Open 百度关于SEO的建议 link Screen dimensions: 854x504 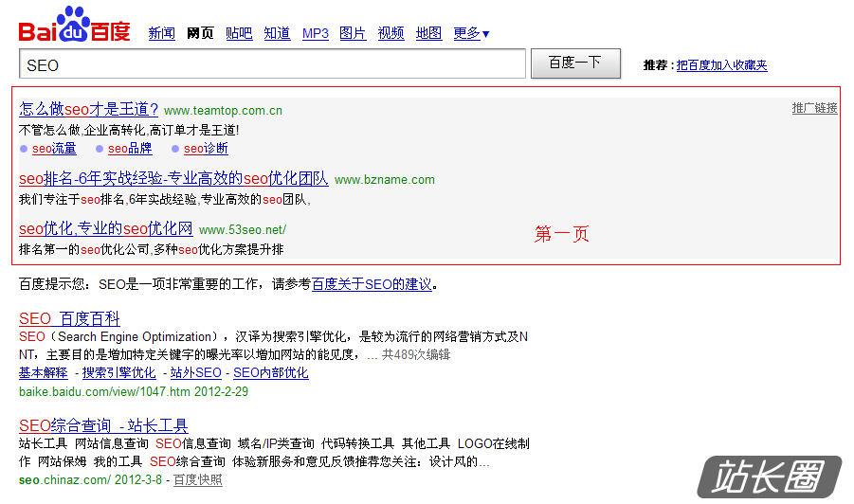click(372, 284)
